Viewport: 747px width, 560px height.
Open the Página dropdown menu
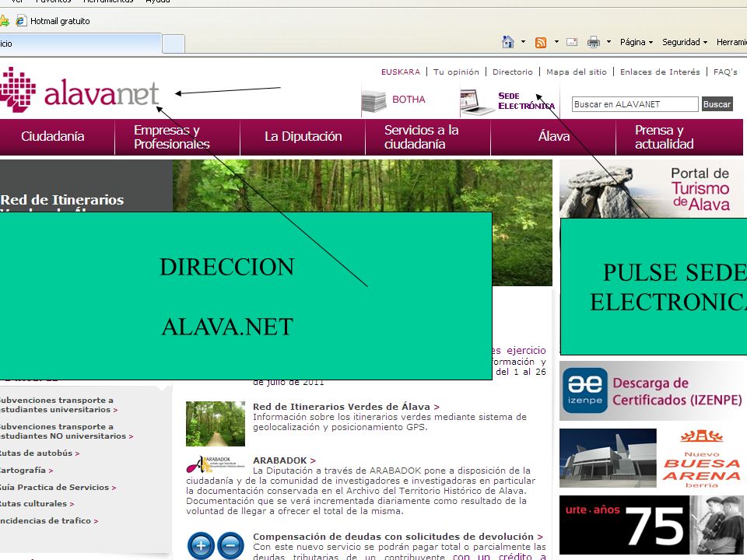click(636, 42)
